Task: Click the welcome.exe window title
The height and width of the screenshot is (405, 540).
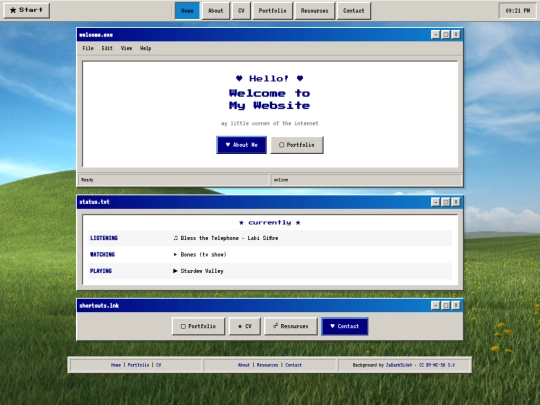Action: click(x=96, y=35)
